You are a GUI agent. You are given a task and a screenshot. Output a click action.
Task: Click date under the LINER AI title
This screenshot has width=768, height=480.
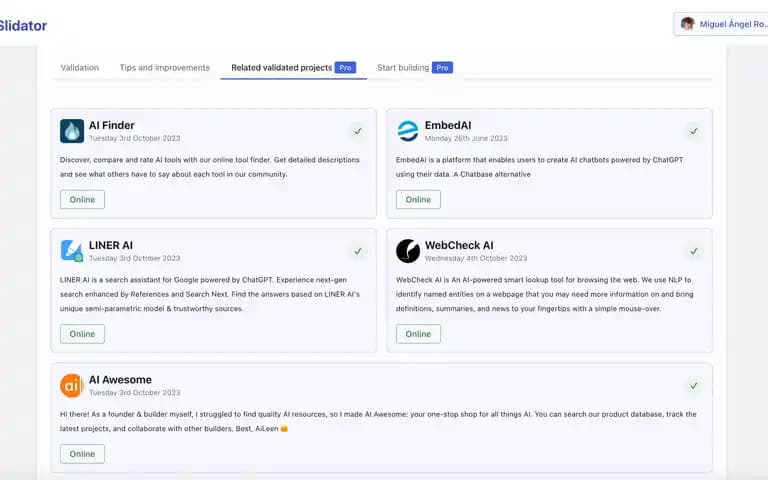tap(134, 258)
